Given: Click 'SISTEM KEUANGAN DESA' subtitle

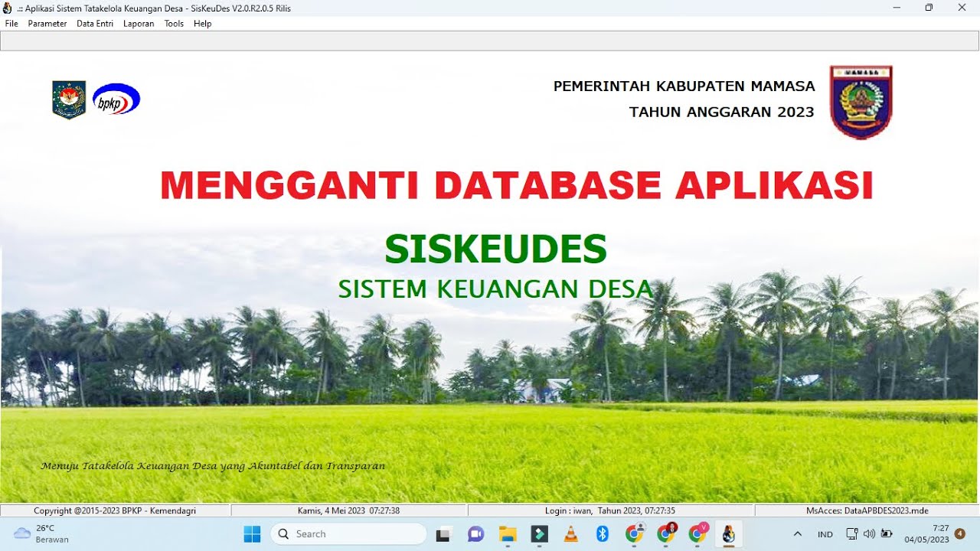Looking at the screenshot, I should tap(495, 289).
